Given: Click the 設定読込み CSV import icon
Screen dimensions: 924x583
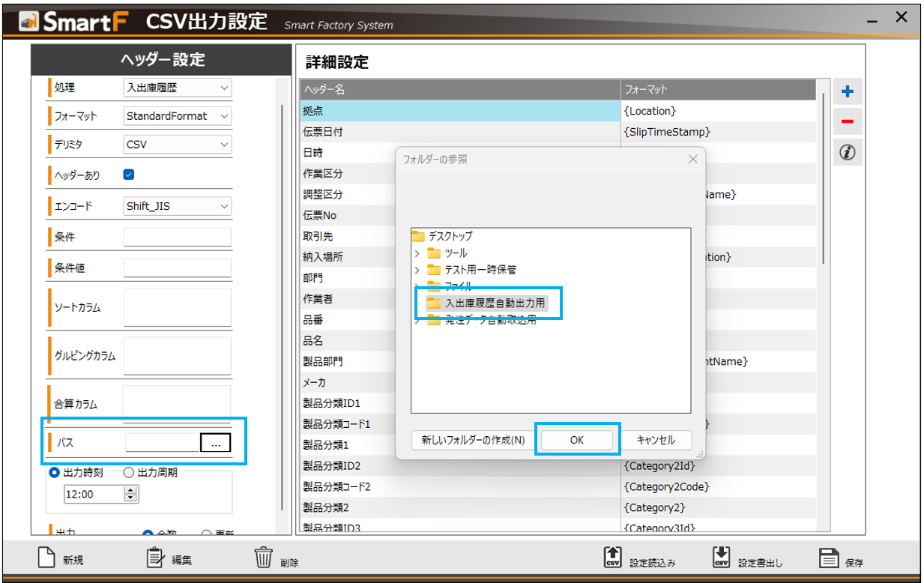Looking at the screenshot, I should pyautogui.click(x=612, y=558).
